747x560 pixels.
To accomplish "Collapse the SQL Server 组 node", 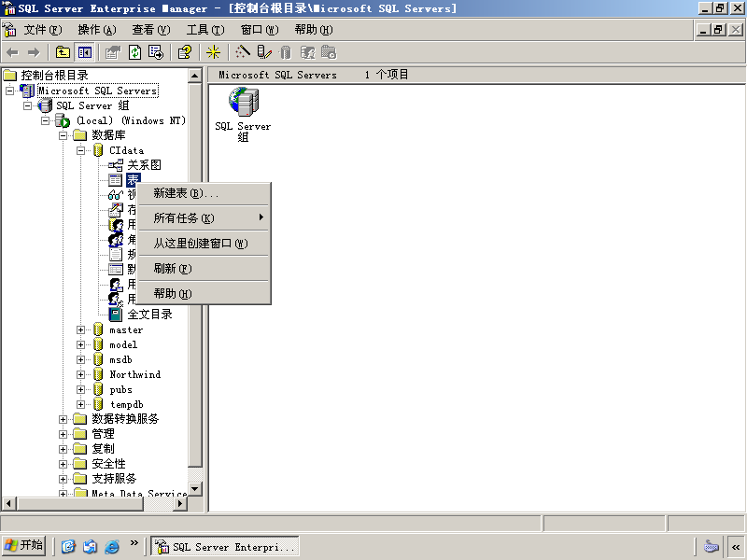I will coord(28,105).
